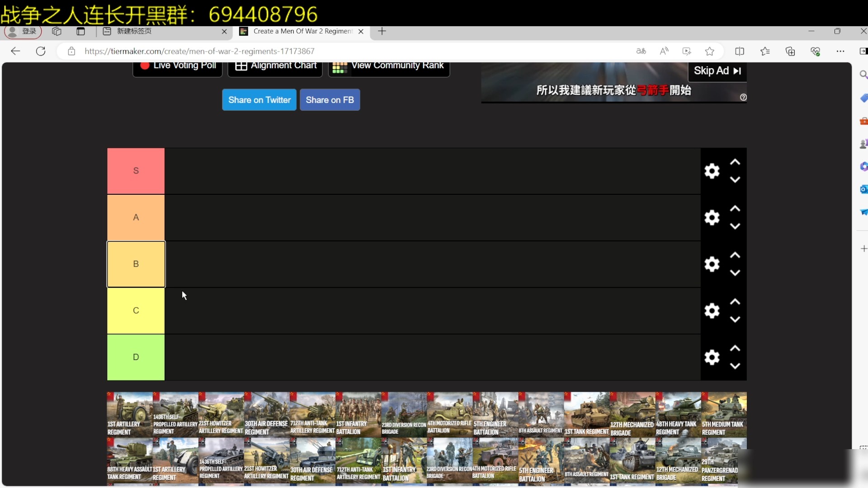The width and height of the screenshot is (868, 488).
Task: Open settings gear for D tier row
Action: coord(712,357)
